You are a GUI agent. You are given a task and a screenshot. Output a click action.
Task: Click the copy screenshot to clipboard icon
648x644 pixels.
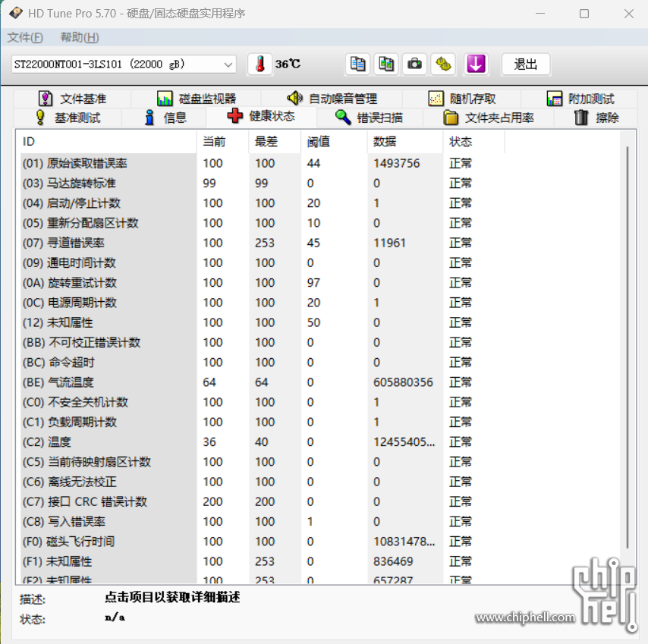coord(386,64)
